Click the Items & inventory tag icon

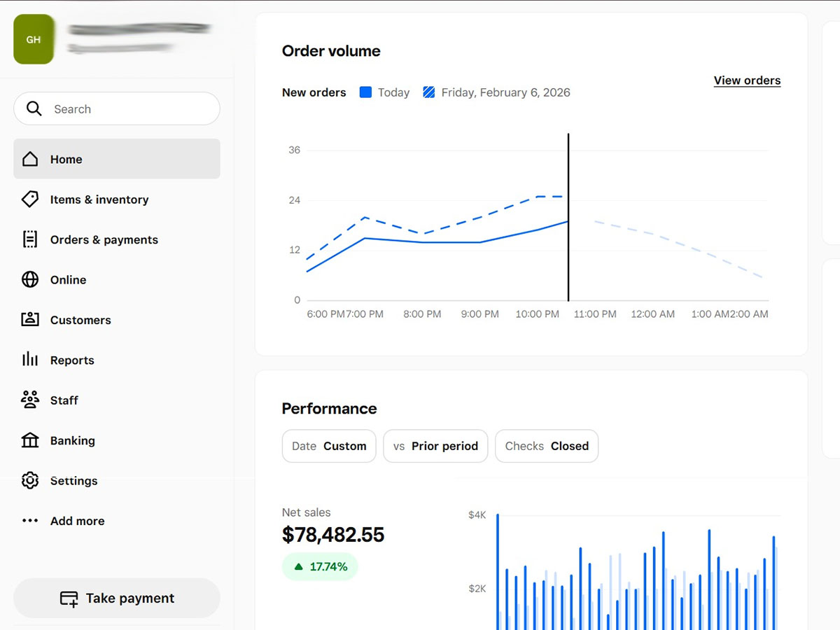[30, 199]
